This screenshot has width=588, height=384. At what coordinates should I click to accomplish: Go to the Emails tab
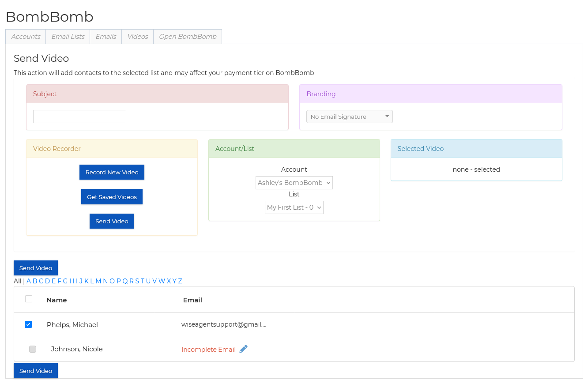click(106, 37)
